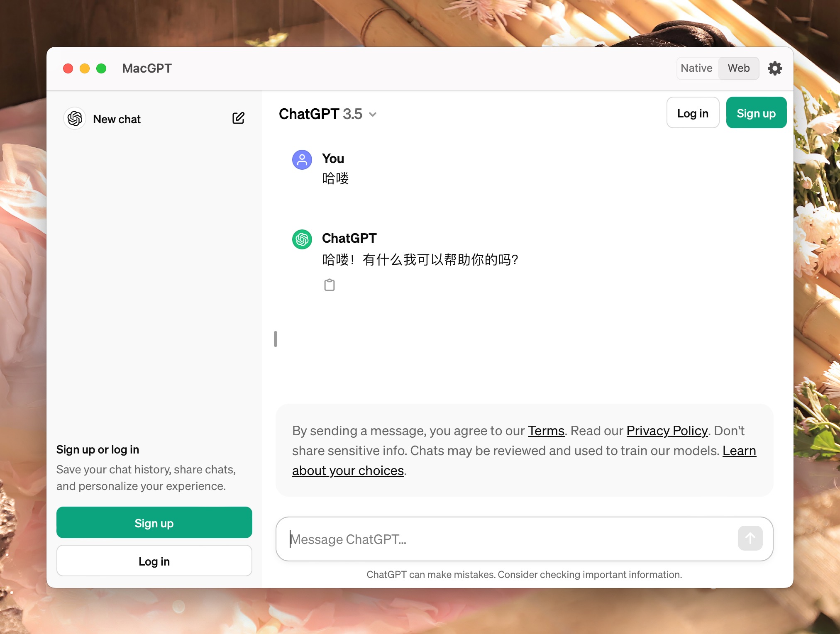Focus the Message ChatGPT input field
Screen dimensions: 840x634
pos(510,539)
